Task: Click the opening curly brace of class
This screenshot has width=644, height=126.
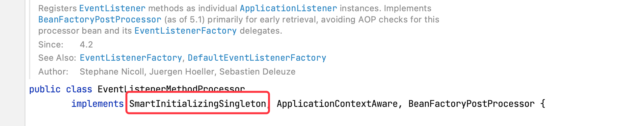Action: click(x=543, y=104)
